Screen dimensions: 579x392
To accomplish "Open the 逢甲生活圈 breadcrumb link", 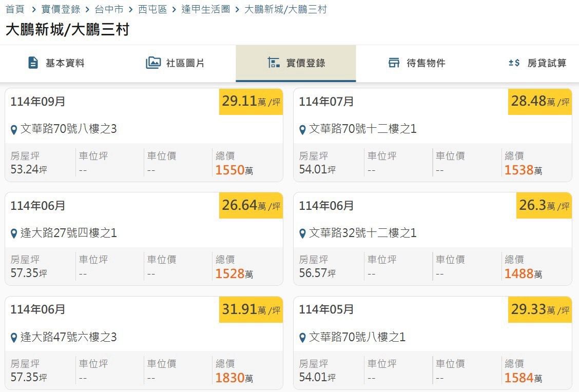I will [206, 9].
